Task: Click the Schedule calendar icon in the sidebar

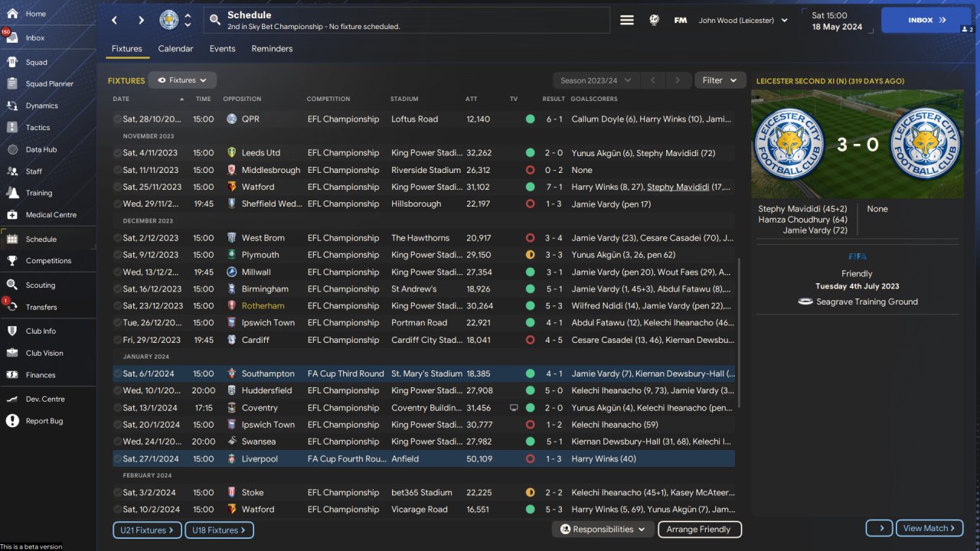Action: coord(12,239)
